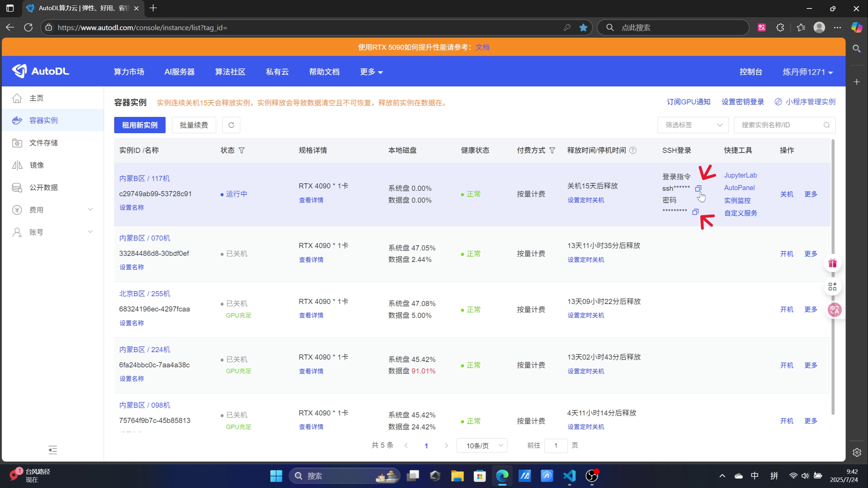Open the 镜像 page in sidebar
Viewport: 868px width, 488px height.
pyautogui.click(x=37, y=165)
